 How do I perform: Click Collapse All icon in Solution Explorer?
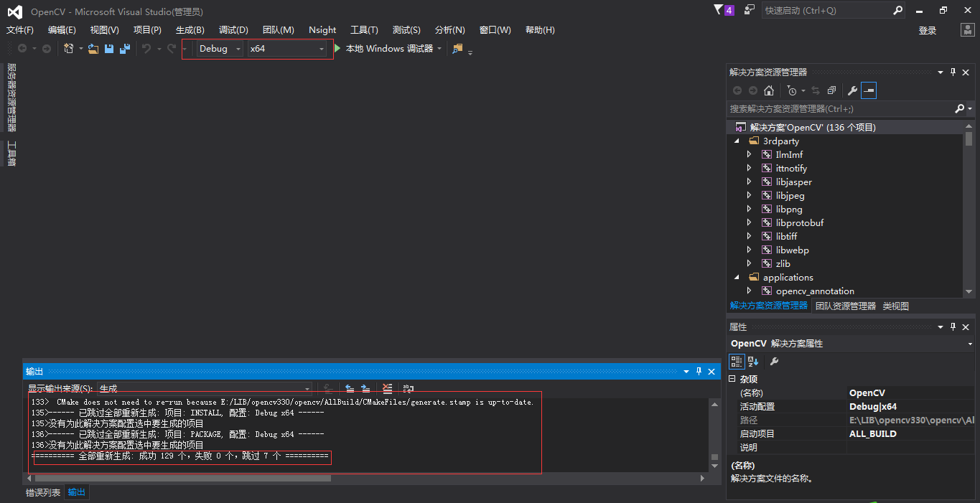(831, 90)
